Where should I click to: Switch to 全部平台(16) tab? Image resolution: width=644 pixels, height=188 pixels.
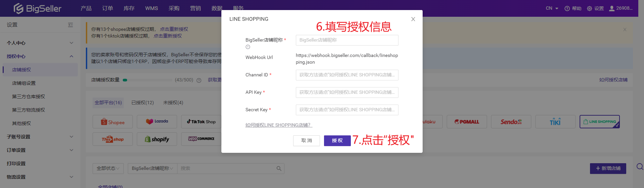[x=108, y=103]
